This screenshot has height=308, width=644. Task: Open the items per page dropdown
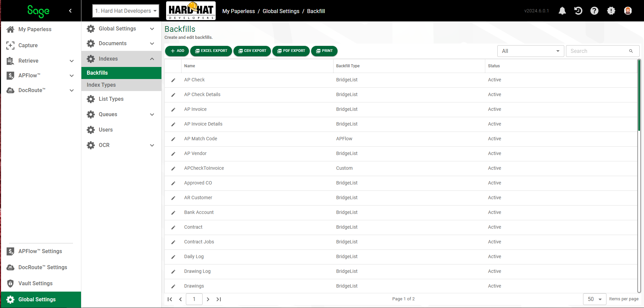click(x=595, y=299)
